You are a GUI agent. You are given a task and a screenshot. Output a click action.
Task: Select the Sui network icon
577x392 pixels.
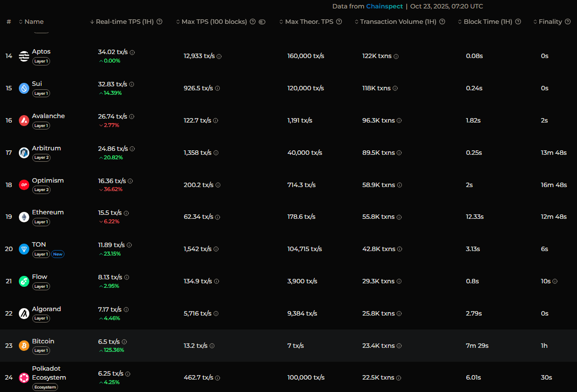pyautogui.click(x=24, y=88)
